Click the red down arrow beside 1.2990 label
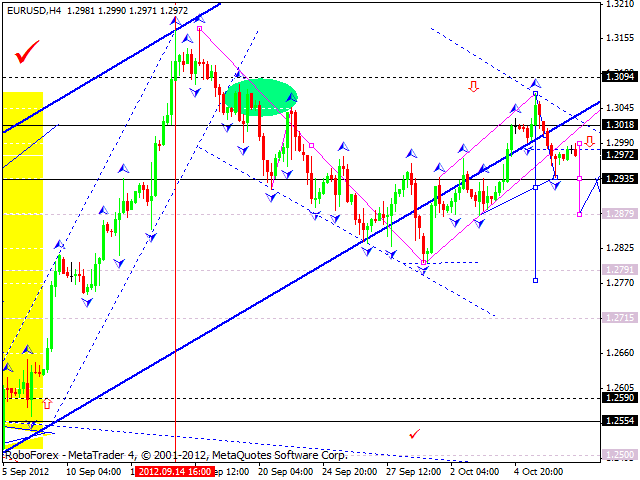Image resolution: width=640 pixels, height=480 pixels. pyautogui.click(x=590, y=141)
